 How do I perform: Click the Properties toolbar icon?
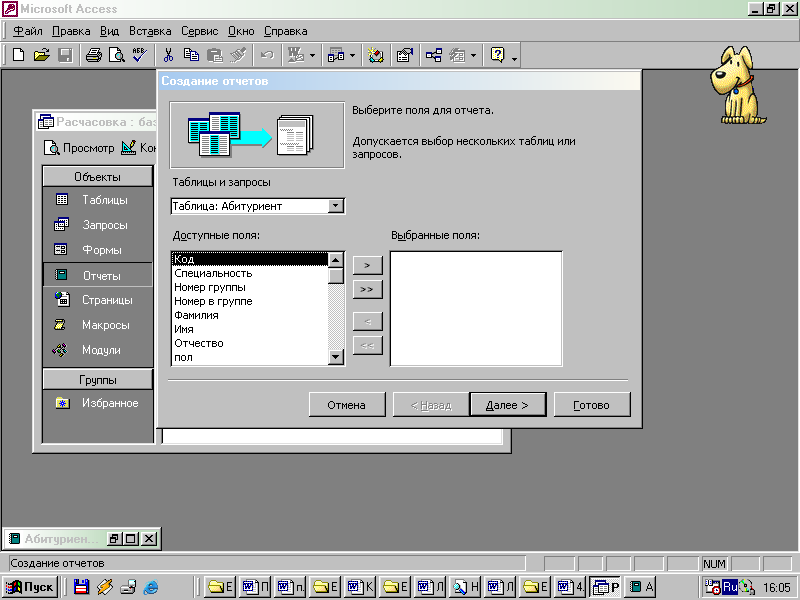coord(405,55)
